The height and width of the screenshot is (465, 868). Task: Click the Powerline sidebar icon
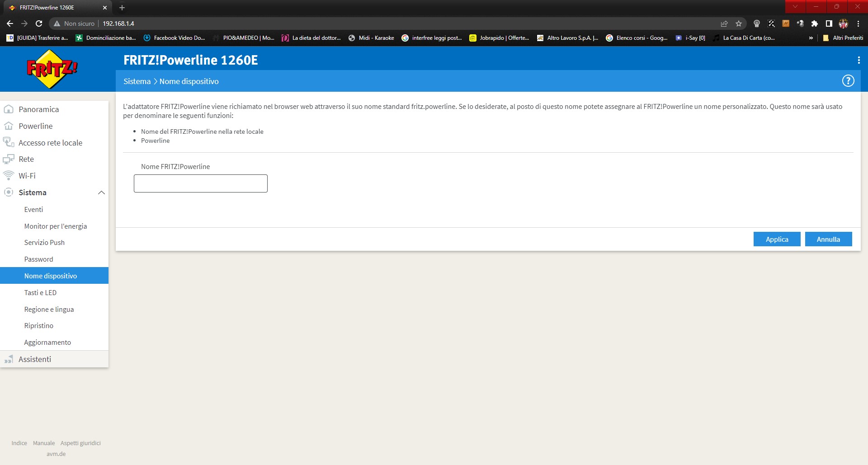9,126
